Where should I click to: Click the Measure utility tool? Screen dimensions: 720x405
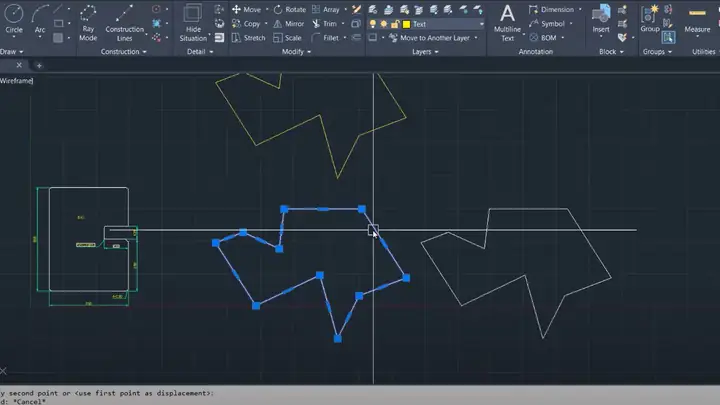coord(697,19)
